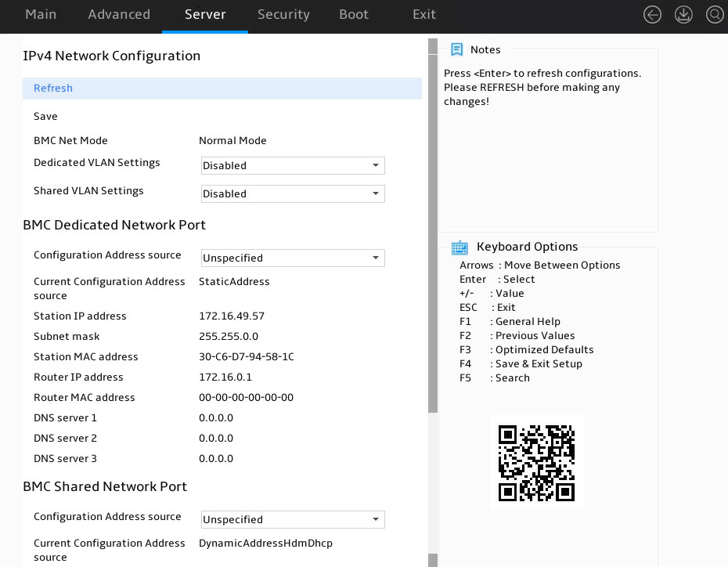Click the QR code image
This screenshot has height=567, width=728.
pyautogui.click(x=537, y=463)
